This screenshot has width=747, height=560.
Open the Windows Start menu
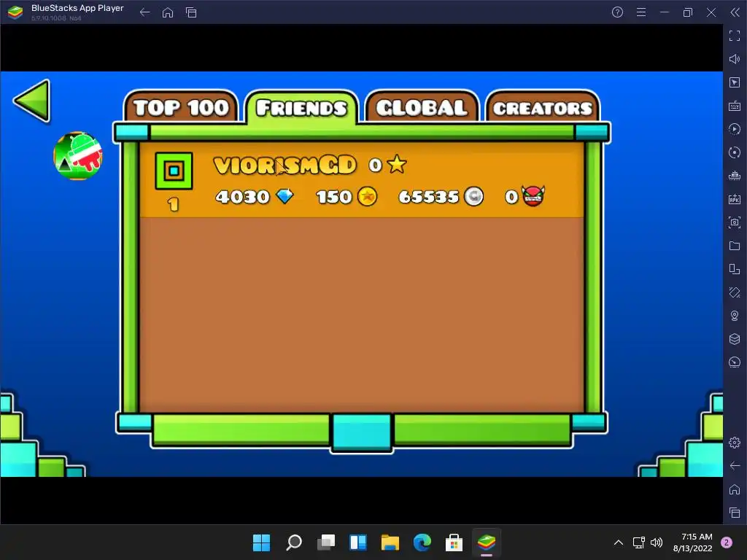coord(262,542)
